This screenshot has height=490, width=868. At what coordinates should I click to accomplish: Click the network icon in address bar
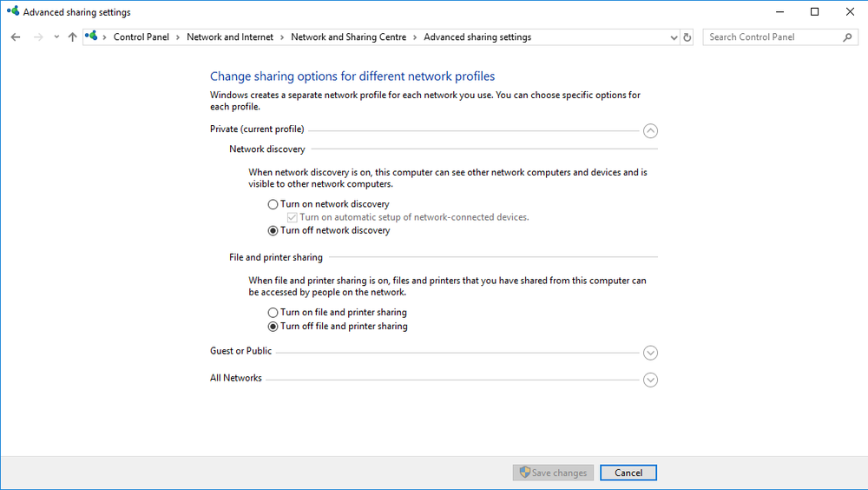(x=91, y=36)
